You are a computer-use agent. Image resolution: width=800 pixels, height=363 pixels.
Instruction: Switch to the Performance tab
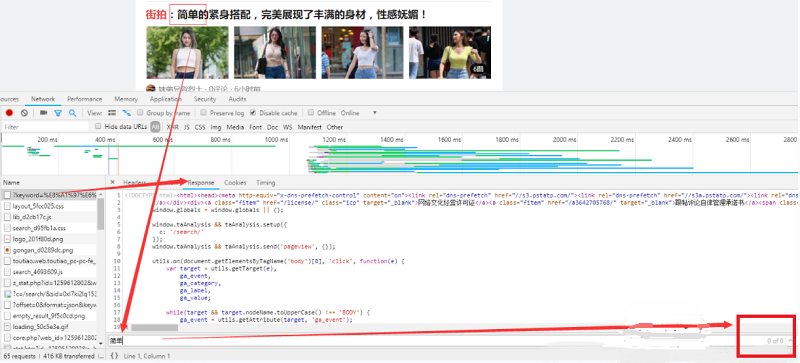(x=85, y=99)
